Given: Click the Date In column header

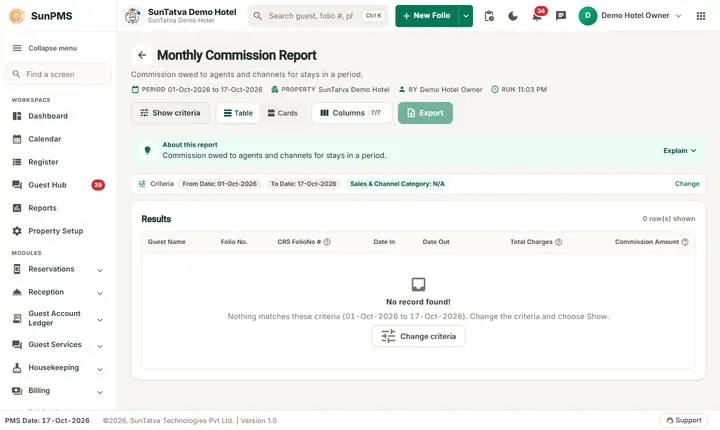Looking at the screenshot, I should tap(384, 242).
